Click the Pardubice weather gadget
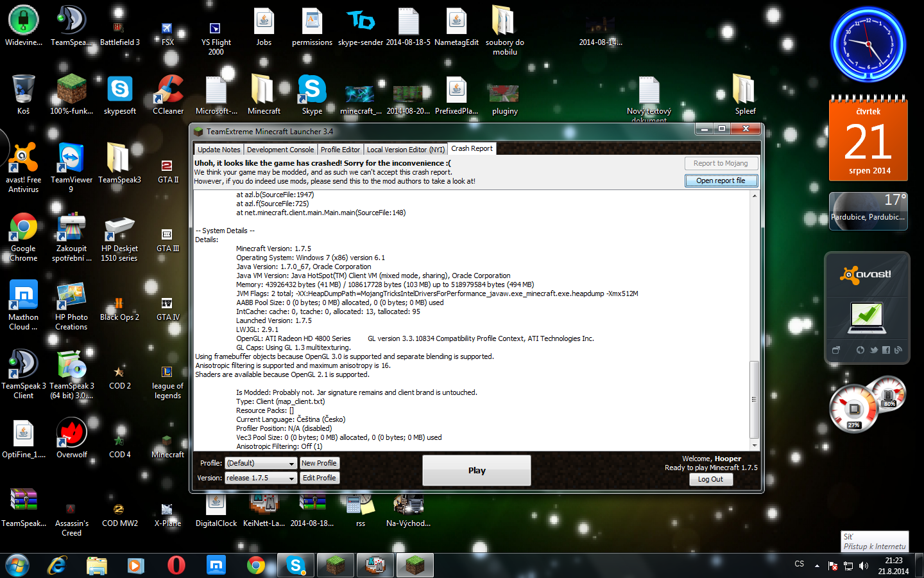Image resolution: width=924 pixels, height=578 pixels. [x=868, y=211]
